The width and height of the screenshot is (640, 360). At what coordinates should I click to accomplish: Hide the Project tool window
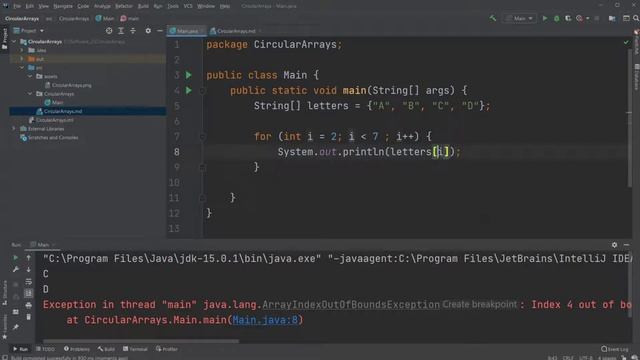tap(160, 31)
